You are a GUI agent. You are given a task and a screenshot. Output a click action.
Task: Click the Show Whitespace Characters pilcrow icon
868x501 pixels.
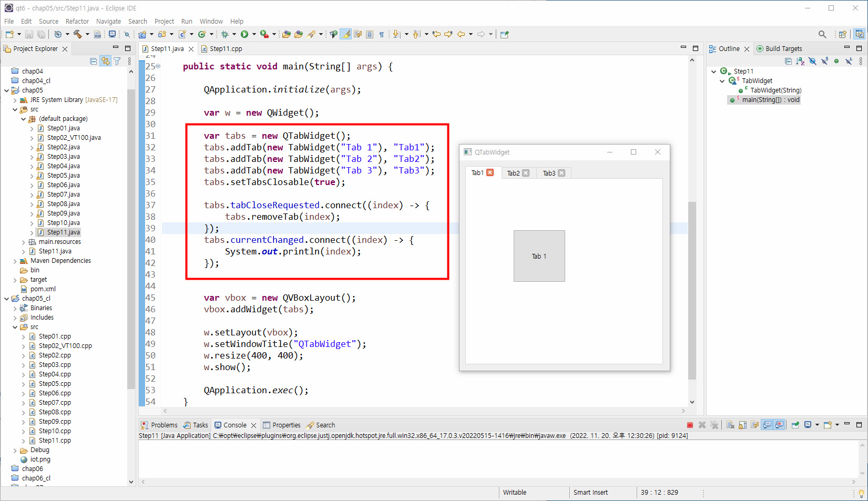[x=382, y=34]
